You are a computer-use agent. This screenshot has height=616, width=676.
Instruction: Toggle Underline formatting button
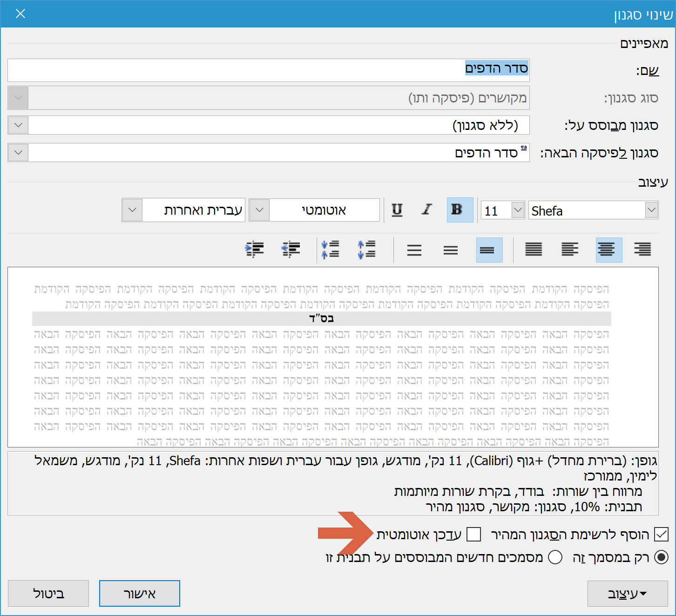coord(397,210)
